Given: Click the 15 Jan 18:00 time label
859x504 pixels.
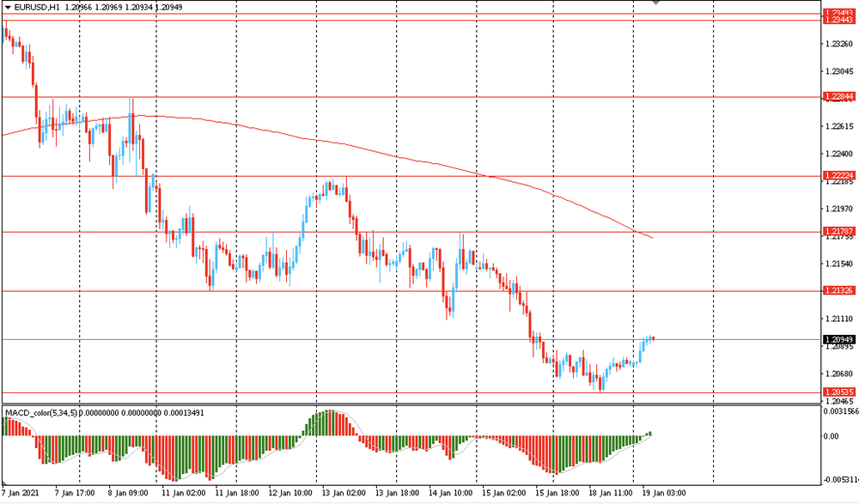Looking at the screenshot, I should click(557, 493).
